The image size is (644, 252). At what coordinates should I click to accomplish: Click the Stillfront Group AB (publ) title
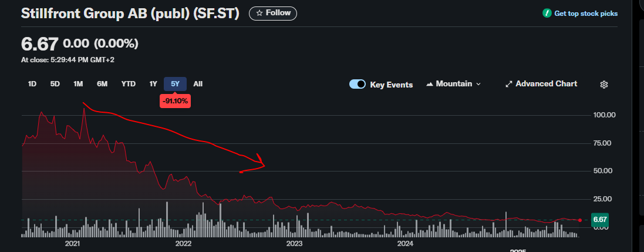[x=130, y=13]
